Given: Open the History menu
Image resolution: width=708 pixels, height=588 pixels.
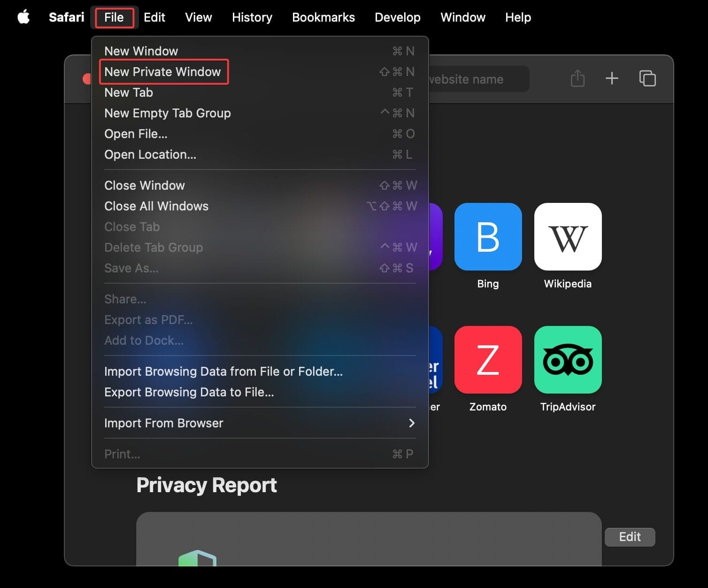Looking at the screenshot, I should click(252, 17).
